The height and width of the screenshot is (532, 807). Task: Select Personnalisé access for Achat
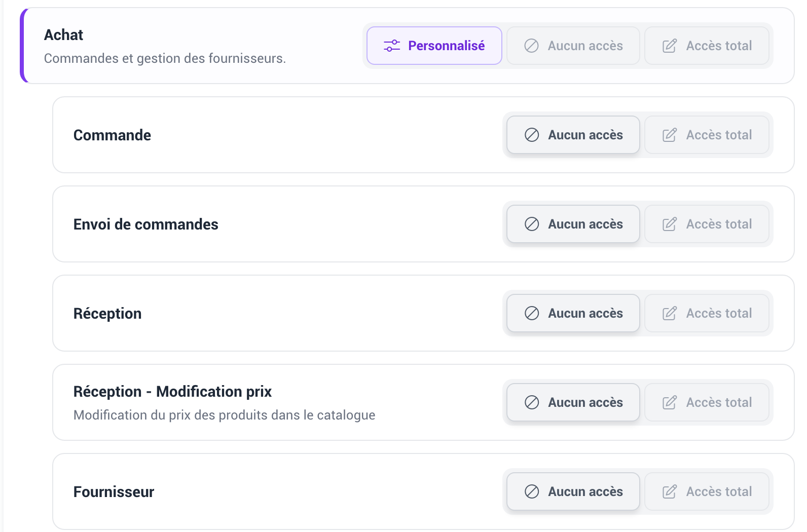434,46
